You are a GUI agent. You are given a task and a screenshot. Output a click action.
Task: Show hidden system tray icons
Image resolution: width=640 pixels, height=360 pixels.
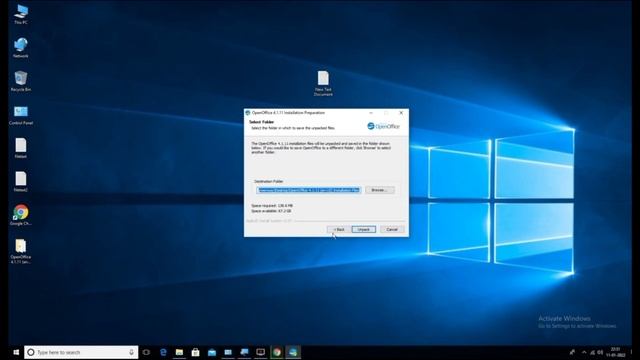tap(584, 352)
